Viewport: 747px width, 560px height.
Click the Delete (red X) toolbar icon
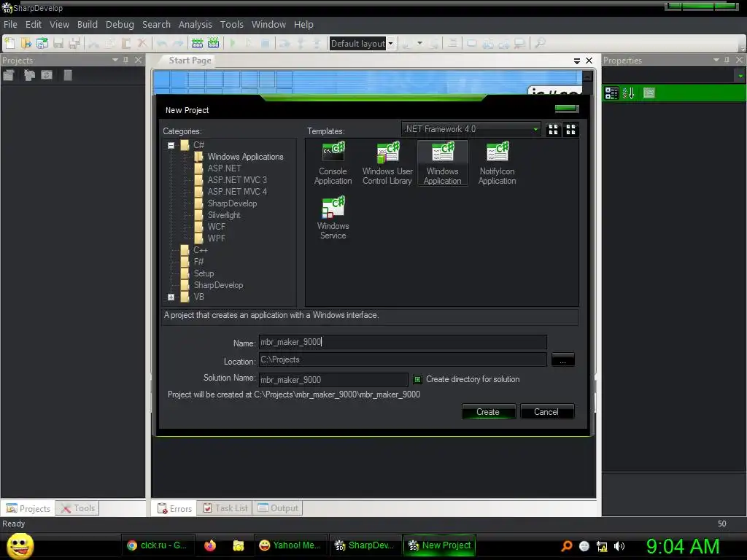pyautogui.click(x=142, y=43)
